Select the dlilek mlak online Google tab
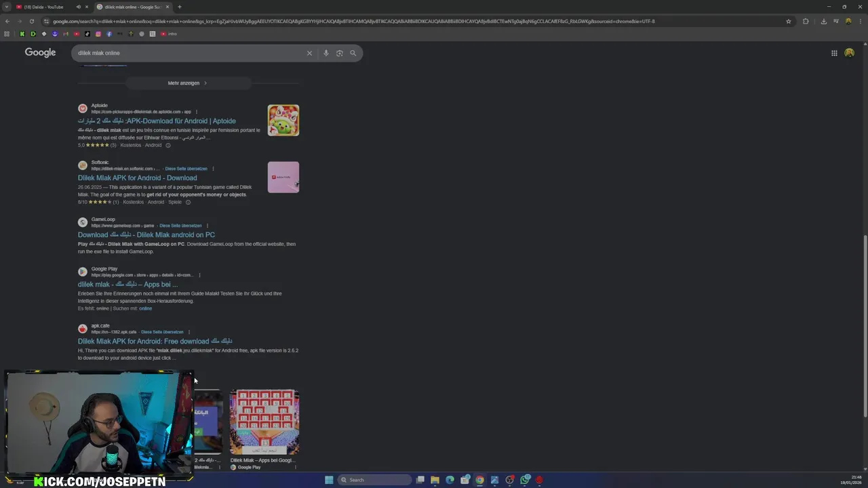The width and height of the screenshot is (868, 488). tap(133, 7)
